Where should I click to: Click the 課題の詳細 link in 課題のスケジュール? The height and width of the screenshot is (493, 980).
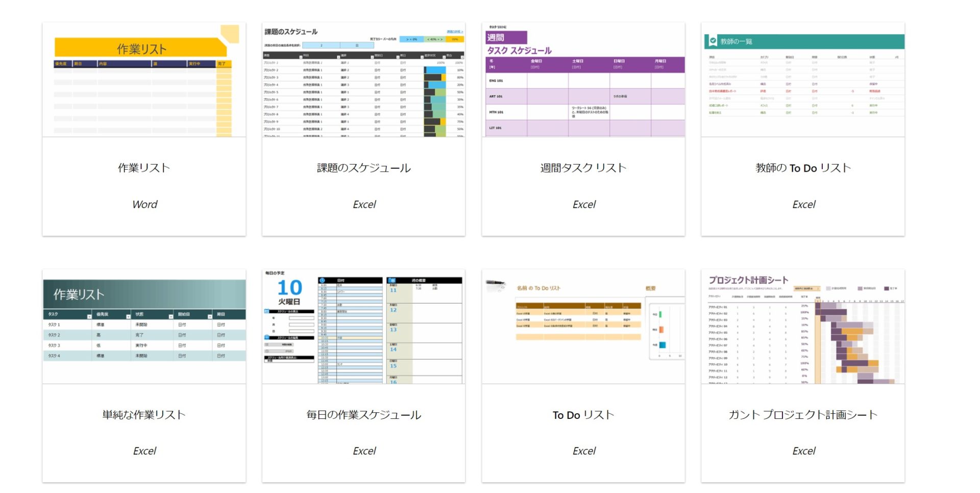[x=454, y=32]
